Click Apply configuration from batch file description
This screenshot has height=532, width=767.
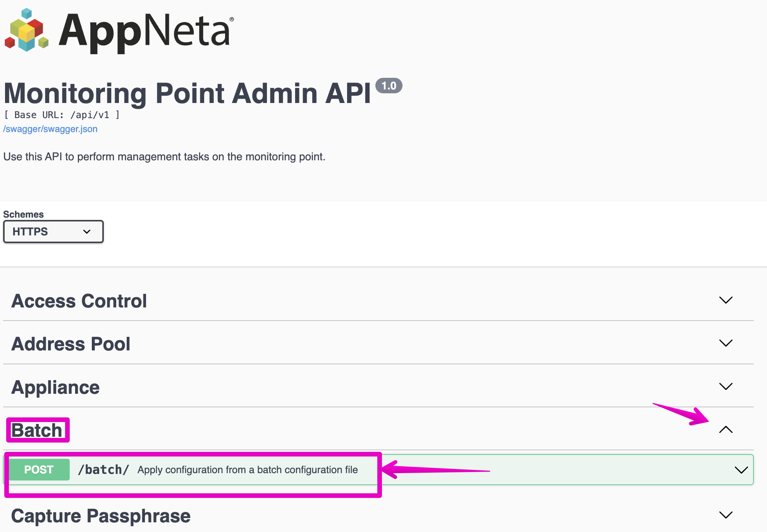click(248, 470)
